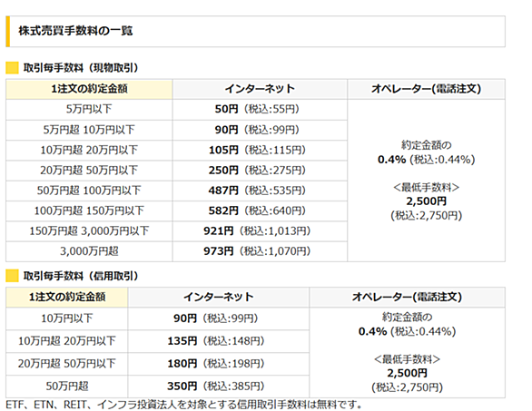Click the インターネット header in the 信用取引 table
Screen dimensions: 532x411
(x=219, y=297)
